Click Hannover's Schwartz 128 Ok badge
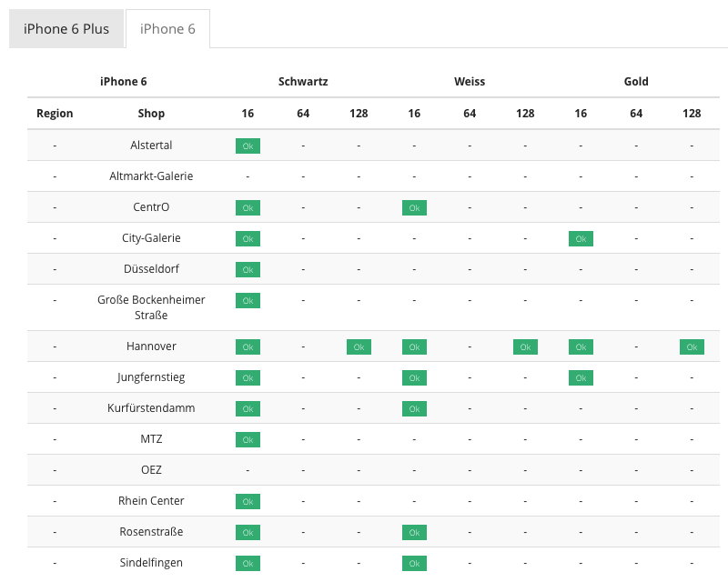This screenshot has width=728, height=582. click(359, 347)
